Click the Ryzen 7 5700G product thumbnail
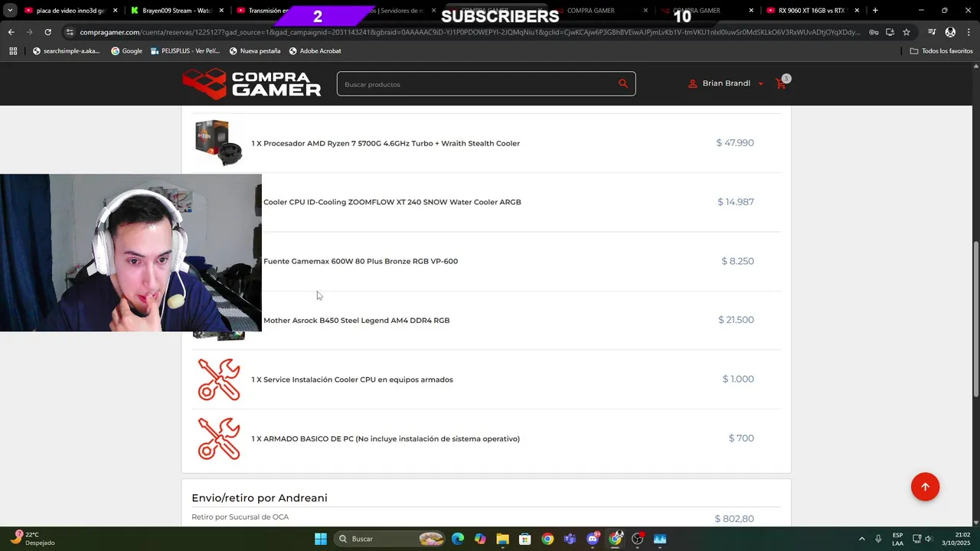This screenshot has height=551, width=980. tap(218, 143)
